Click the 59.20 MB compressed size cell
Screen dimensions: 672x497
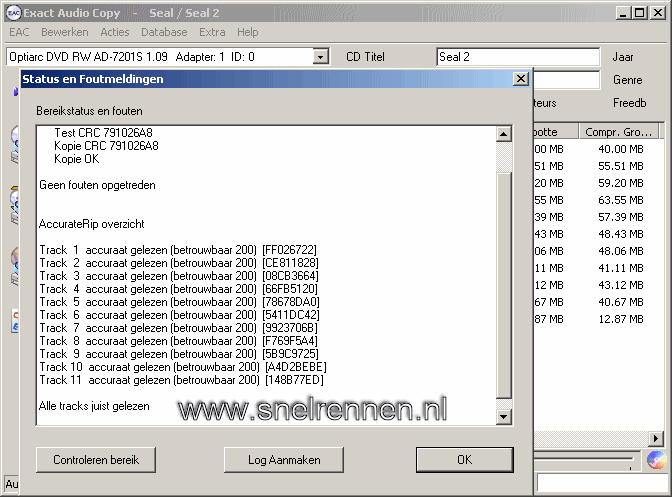click(x=621, y=183)
